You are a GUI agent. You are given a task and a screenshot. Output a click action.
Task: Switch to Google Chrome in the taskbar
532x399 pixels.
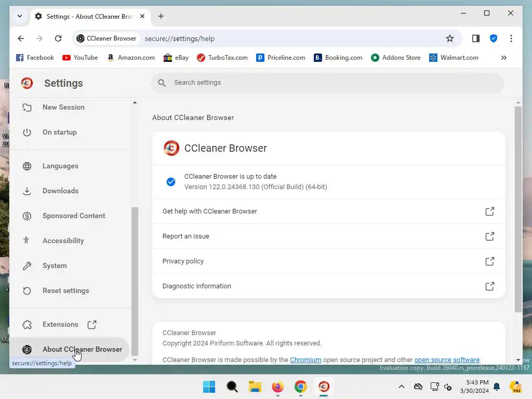(x=301, y=387)
